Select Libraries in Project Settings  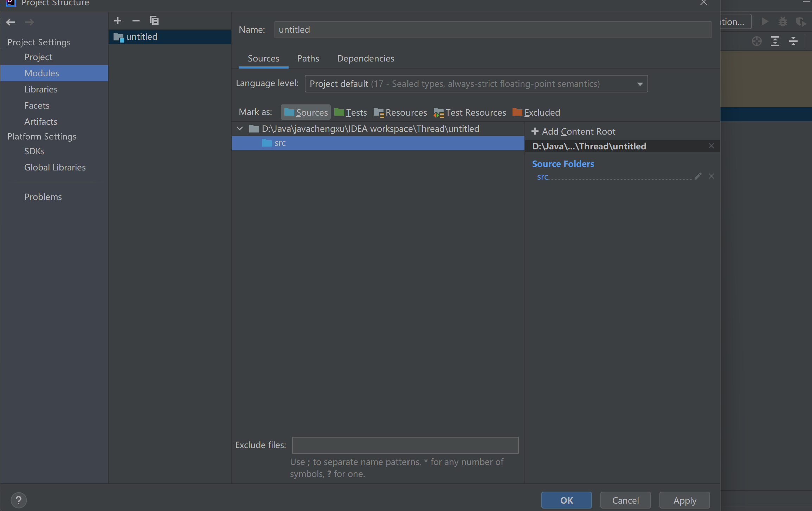tap(41, 89)
